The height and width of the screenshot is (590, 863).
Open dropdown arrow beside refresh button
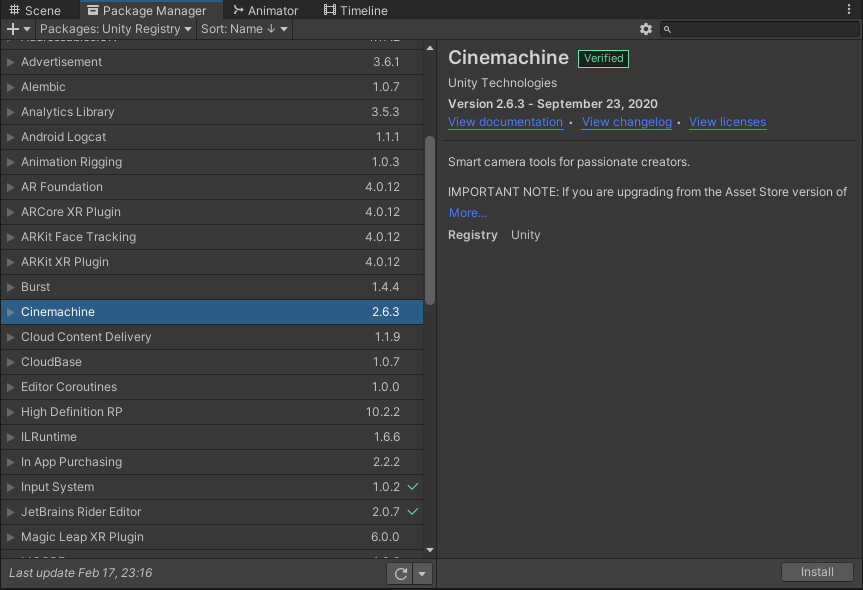pyautogui.click(x=422, y=573)
